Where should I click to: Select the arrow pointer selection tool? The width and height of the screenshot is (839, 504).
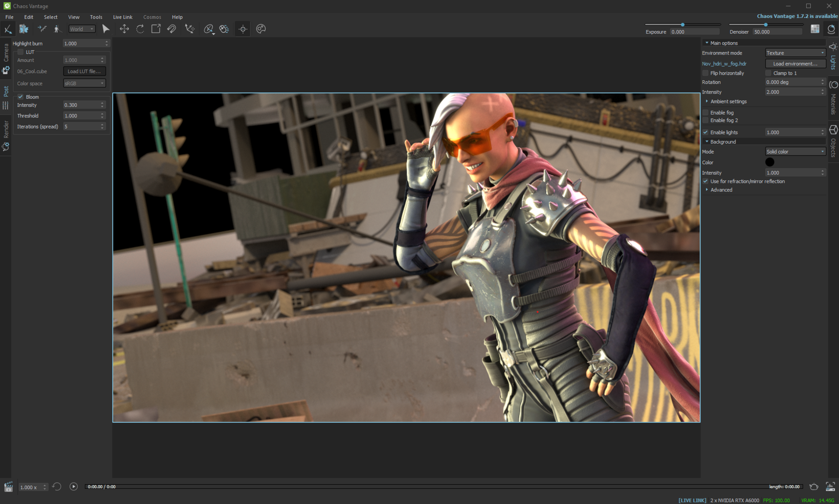(106, 29)
